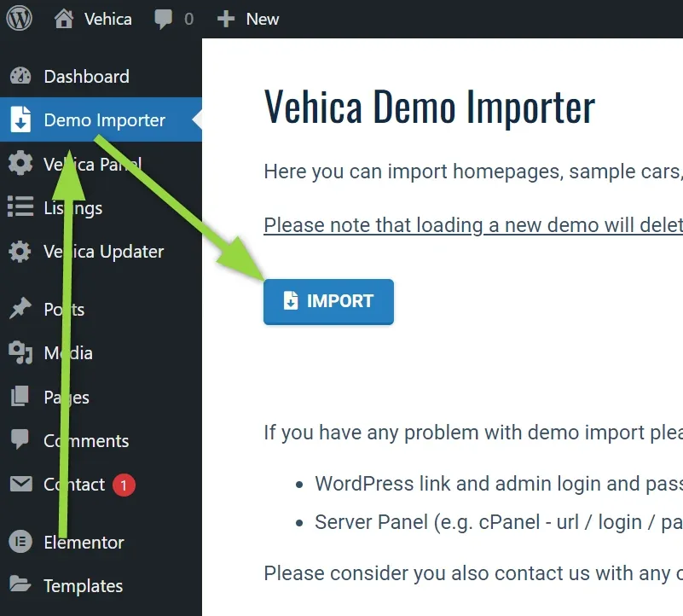Click the Listings list icon
Image resolution: width=683 pixels, height=616 pixels.
20,206
